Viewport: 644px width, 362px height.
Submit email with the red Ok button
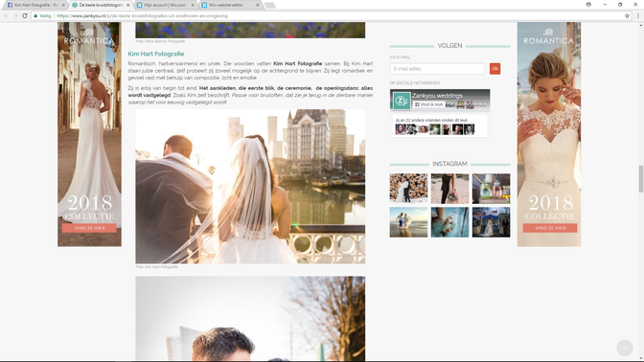click(x=494, y=69)
